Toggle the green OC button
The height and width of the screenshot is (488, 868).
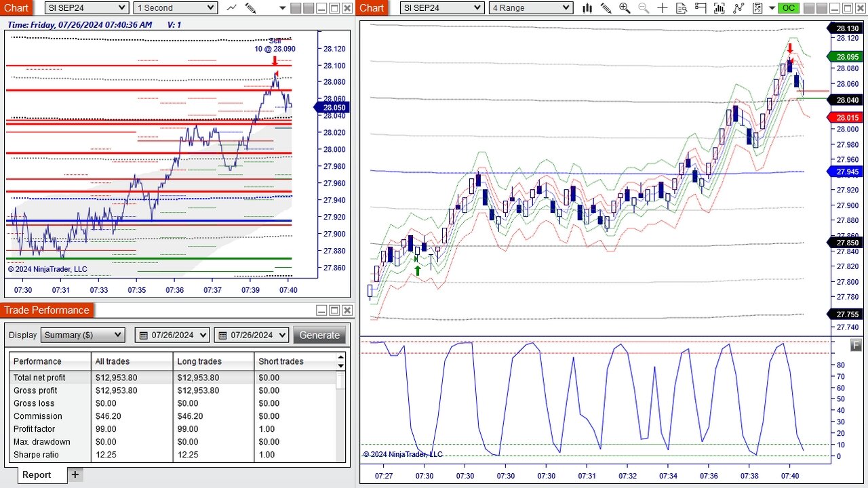click(788, 8)
